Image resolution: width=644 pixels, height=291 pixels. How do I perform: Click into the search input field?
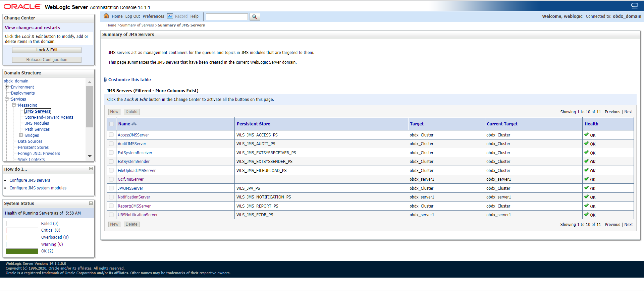[x=227, y=17]
